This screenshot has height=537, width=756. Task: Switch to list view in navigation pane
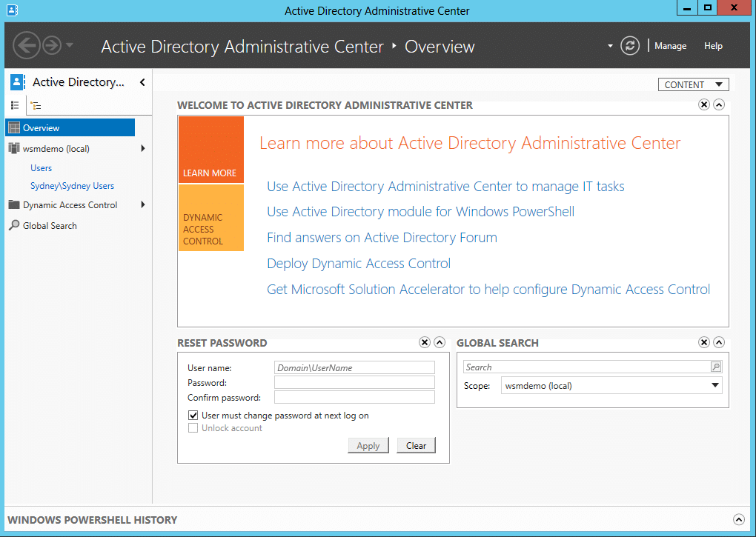[15, 105]
